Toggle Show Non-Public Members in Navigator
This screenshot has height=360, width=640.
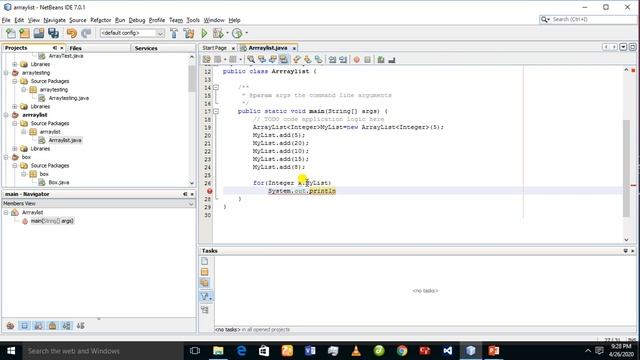(52, 326)
